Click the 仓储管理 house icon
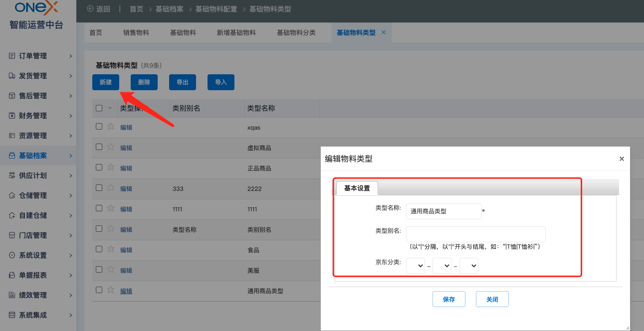This screenshot has height=331, width=644. coord(12,195)
